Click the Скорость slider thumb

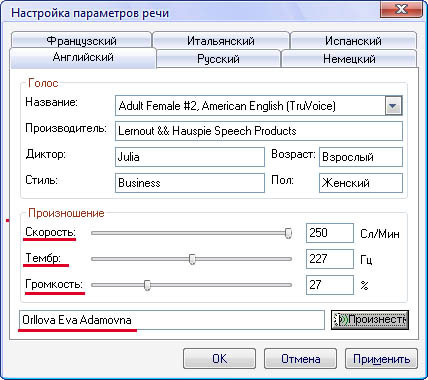[x=288, y=233]
